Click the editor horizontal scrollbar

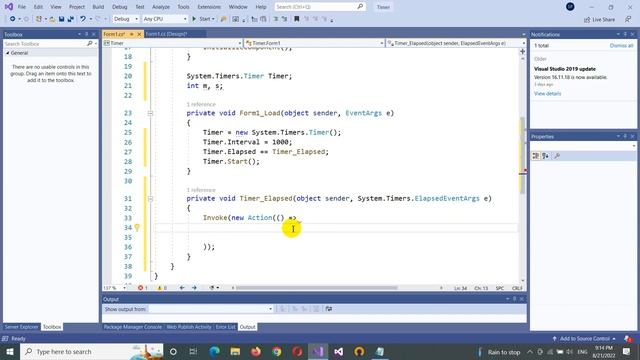pyautogui.click(x=316, y=288)
